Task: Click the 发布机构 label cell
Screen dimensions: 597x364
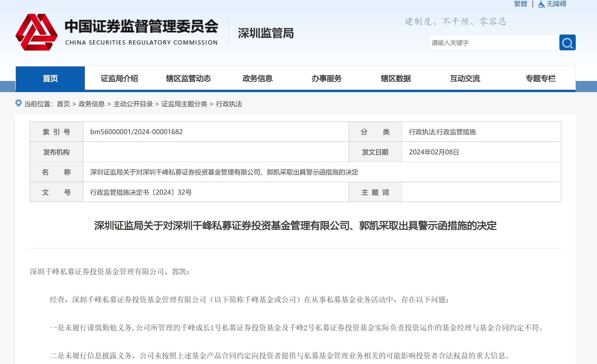Action: tap(56, 152)
